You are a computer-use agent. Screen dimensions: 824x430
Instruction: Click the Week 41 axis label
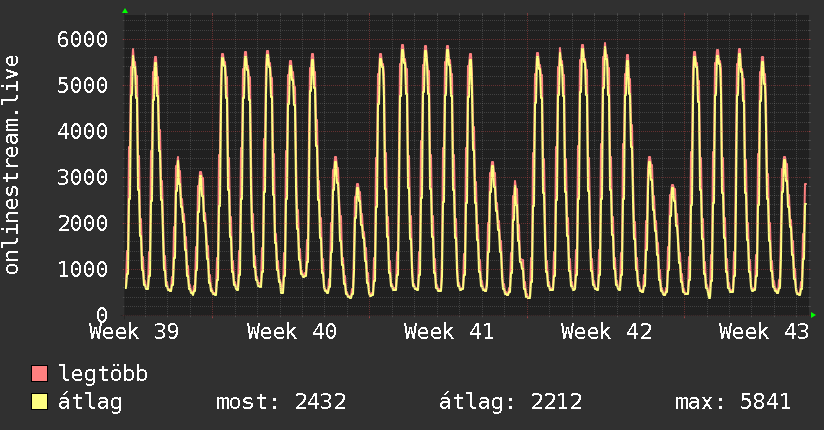pos(449,332)
